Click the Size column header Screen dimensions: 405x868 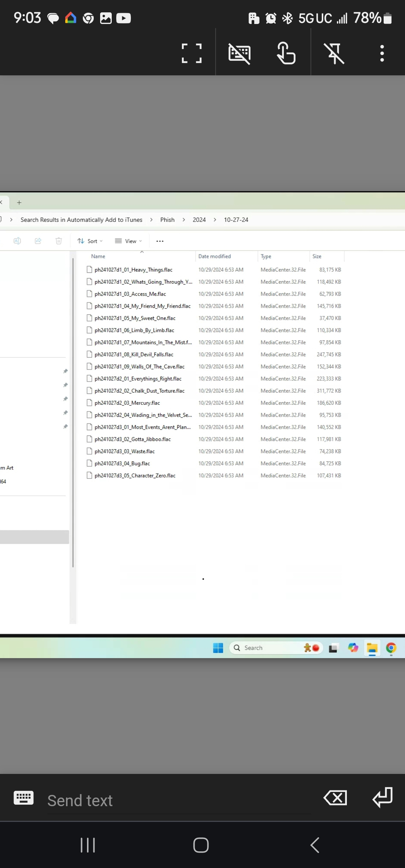317,256
